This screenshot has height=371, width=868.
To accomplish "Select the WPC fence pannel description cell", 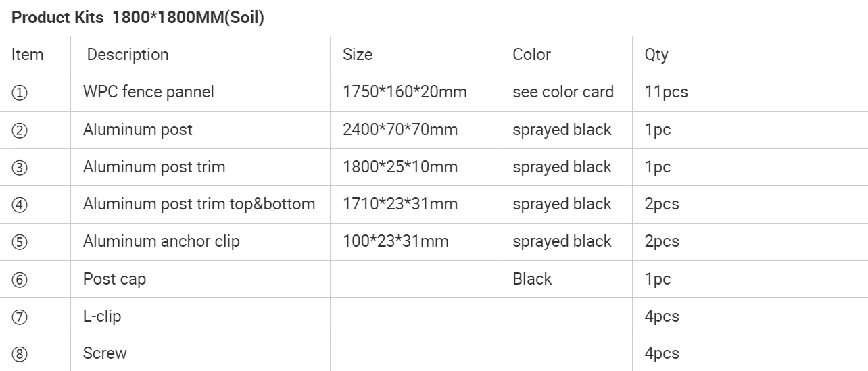I will [x=149, y=92].
